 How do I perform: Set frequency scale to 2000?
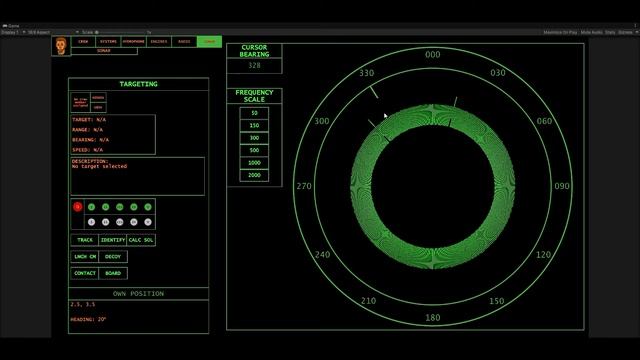pos(254,175)
